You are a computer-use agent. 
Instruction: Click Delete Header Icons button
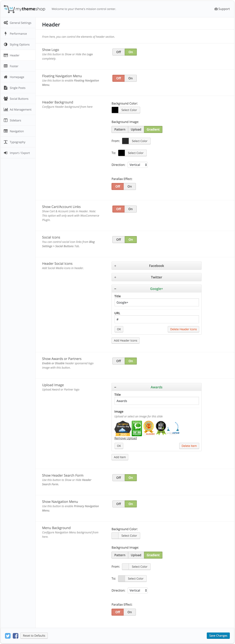click(x=183, y=329)
